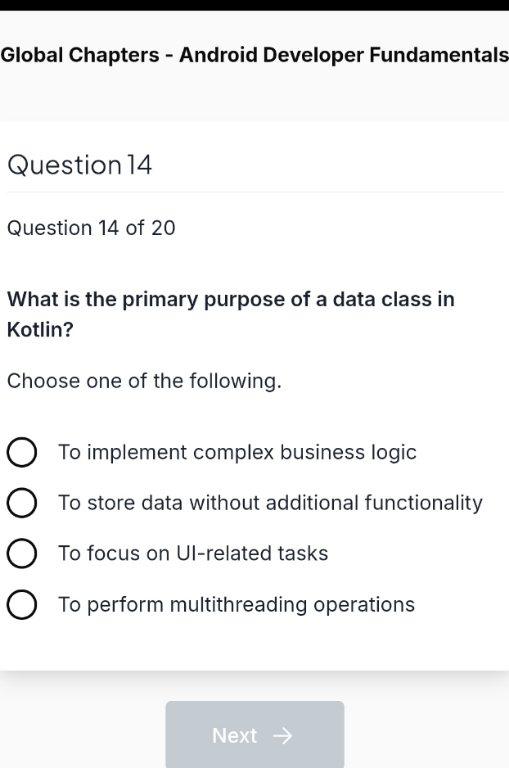Click the word "Kotlin?" in the question
509x768 pixels.
click(40, 330)
